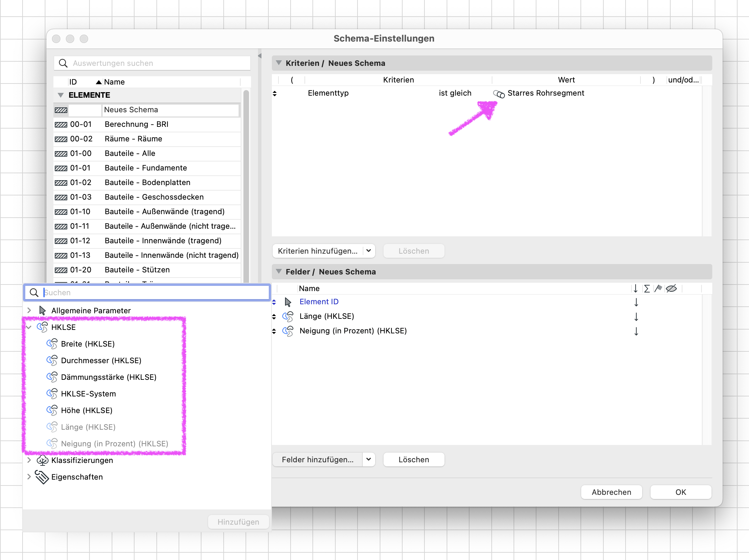The image size is (749, 560).
Task: Click the reorder handle of Elementtyp criterion
Action: coord(275,94)
